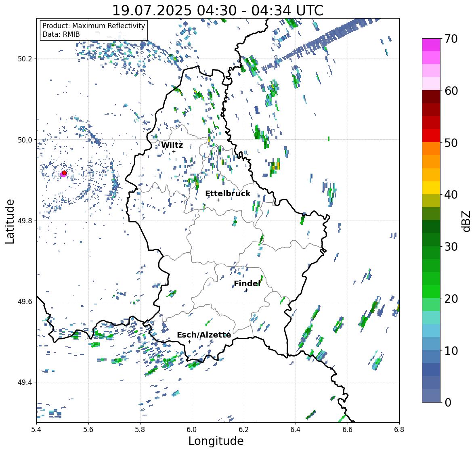Click the plus marker below Ettelbruck
Viewport: 476px width, 451px height.
(x=218, y=200)
